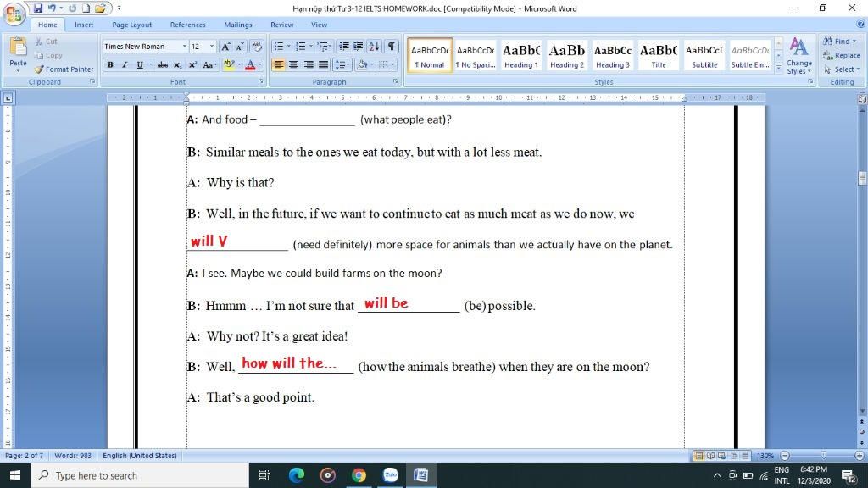Center align the paragraph
Screen dimensions: 868x488
(x=293, y=64)
